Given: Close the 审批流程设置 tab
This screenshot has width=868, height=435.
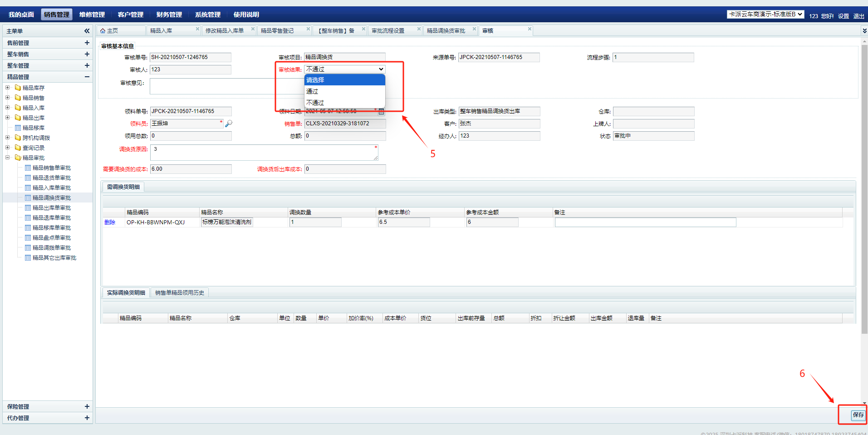Looking at the screenshot, I should 419,29.
